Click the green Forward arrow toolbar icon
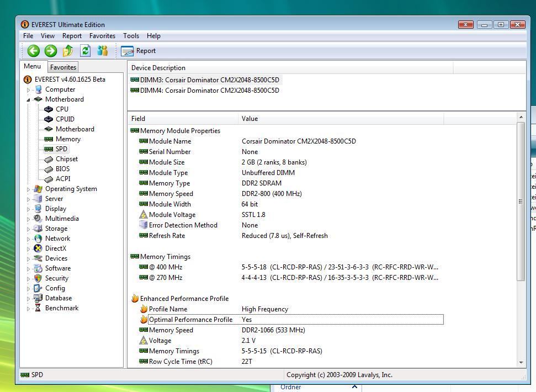The width and height of the screenshot is (536, 392). pos(51,51)
